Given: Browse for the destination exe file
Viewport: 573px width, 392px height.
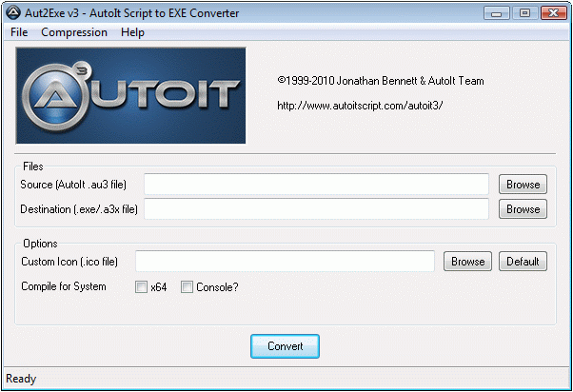Looking at the screenshot, I should click(523, 209).
